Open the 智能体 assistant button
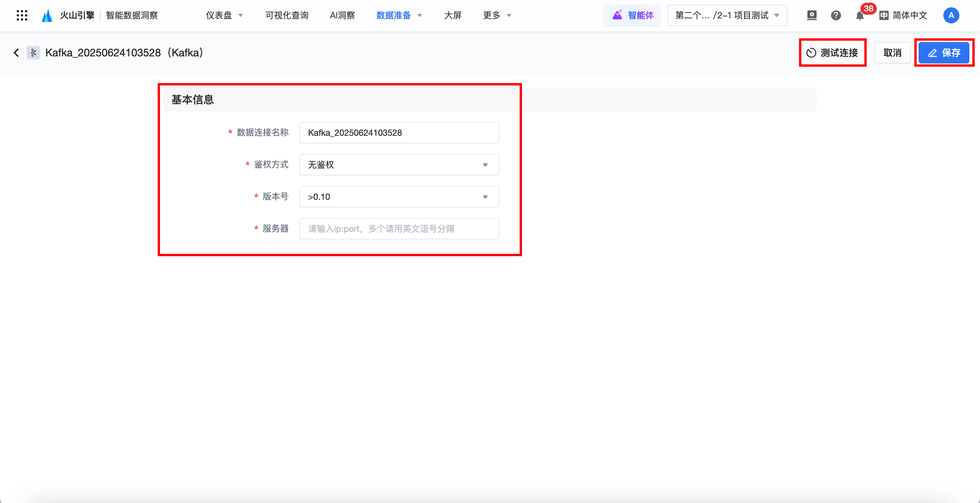 (633, 15)
